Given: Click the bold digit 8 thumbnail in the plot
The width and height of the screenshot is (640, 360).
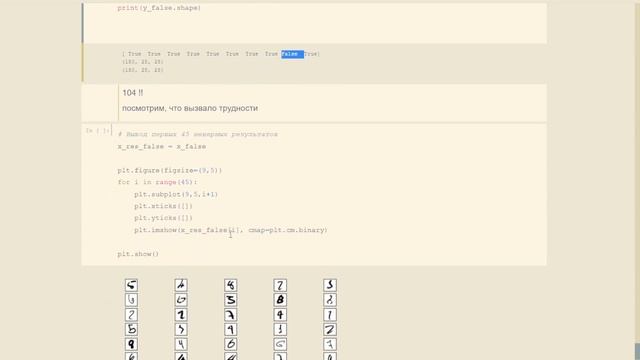Looking at the screenshot, I should [x=280, y=300].
